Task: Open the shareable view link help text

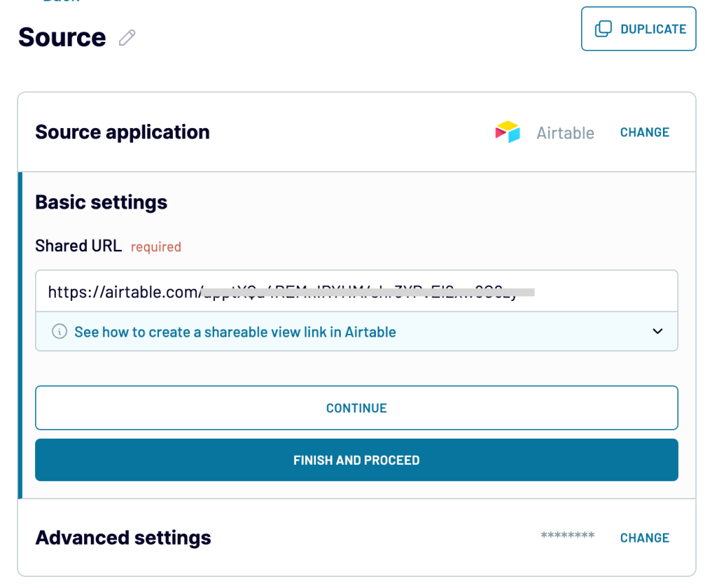Action: pos(235,332)
